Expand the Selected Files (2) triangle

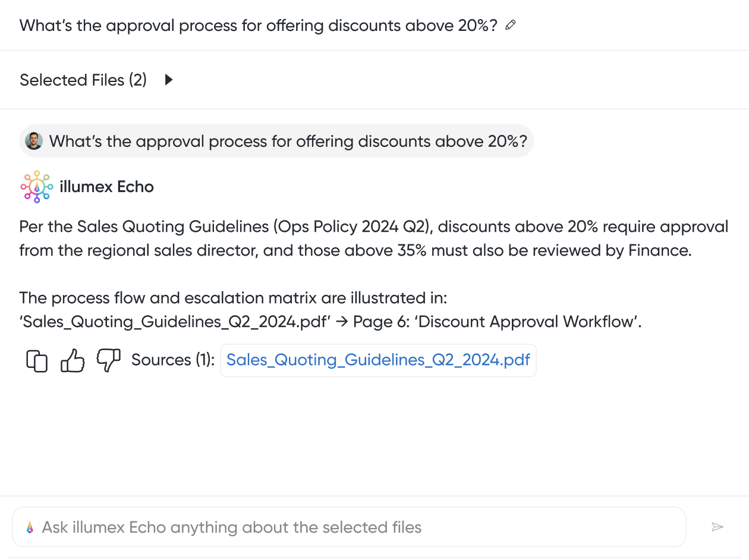coord(169,80)
